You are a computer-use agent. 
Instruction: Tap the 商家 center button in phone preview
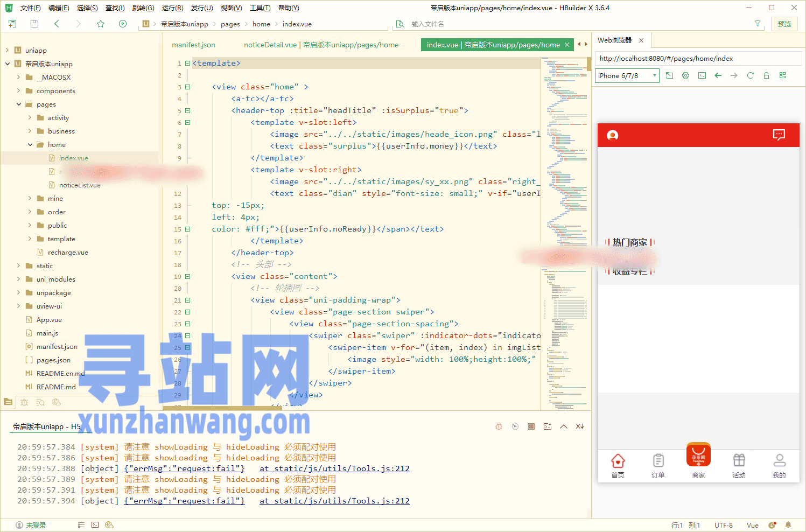(698, 461)
